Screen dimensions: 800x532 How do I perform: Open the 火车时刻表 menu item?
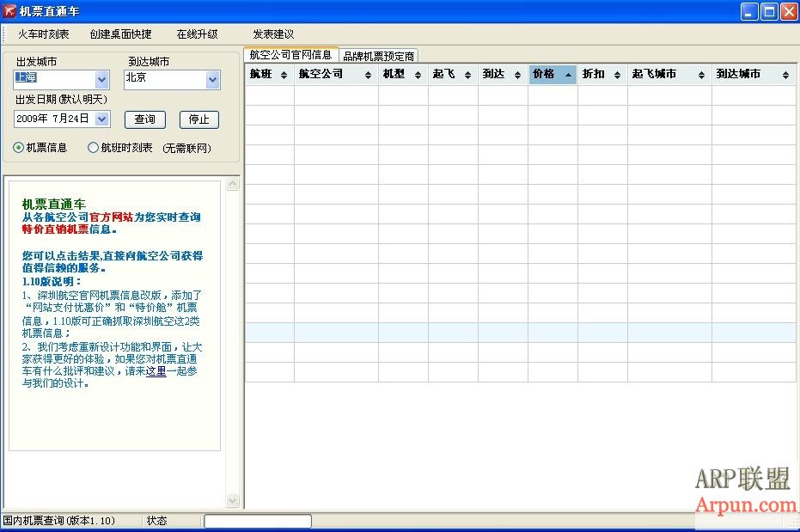[x=44, y=34]
